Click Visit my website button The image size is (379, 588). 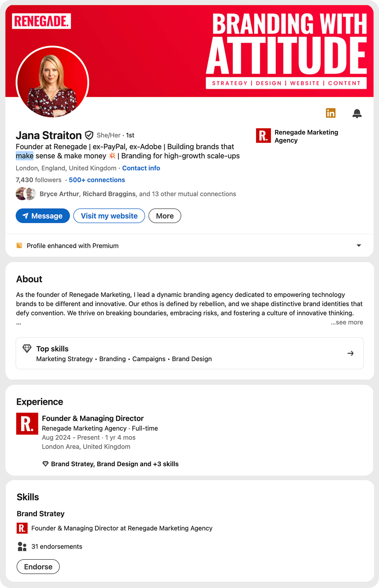(109, 216)
